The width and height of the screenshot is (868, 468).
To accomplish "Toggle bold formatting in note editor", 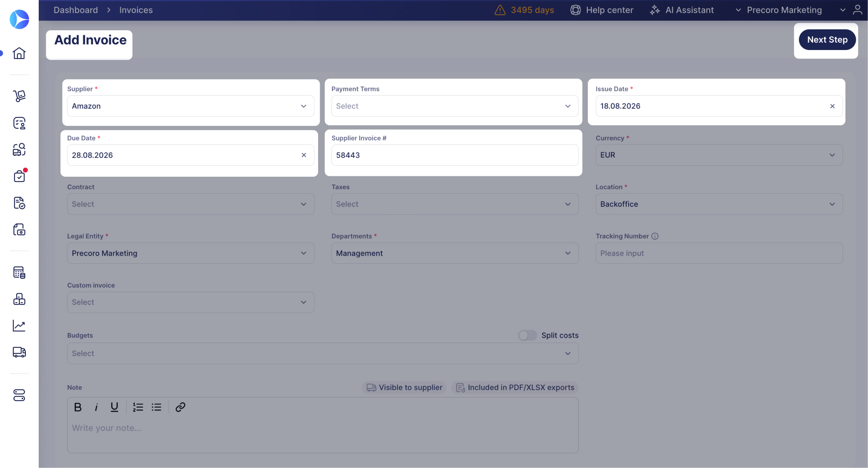I will click(78, 407).
